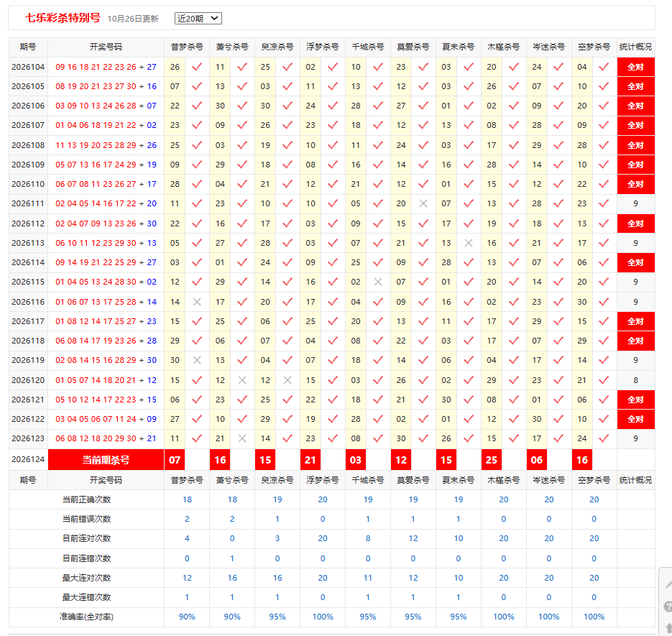Click the 最大连对次数 row label
672x636 pixels.
click(x=86, y=578)
